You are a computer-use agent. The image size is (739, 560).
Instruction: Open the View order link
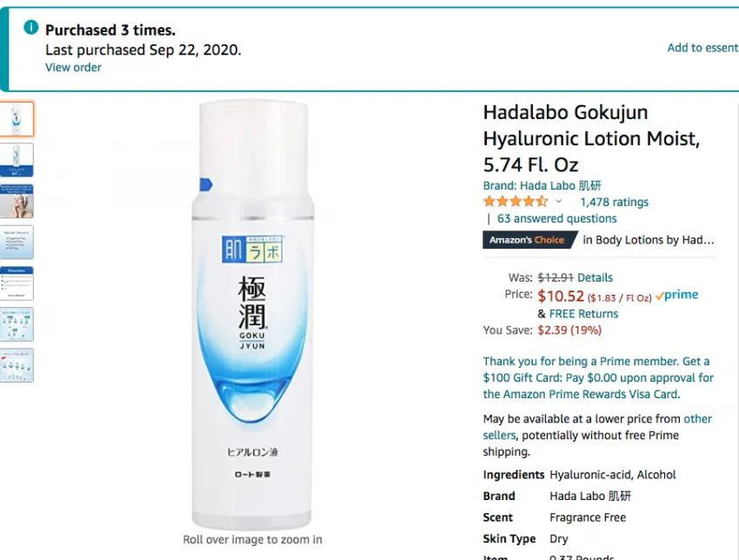tap(73, 68)
